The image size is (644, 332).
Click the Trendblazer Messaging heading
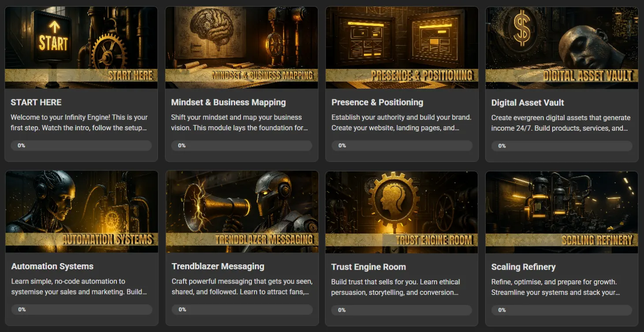click(218, 266)
